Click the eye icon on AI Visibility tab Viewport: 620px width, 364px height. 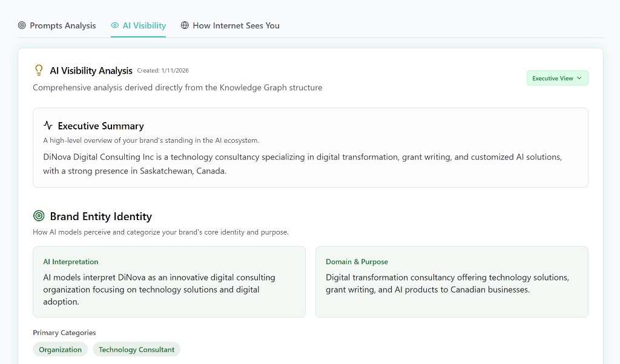(115, 25)
